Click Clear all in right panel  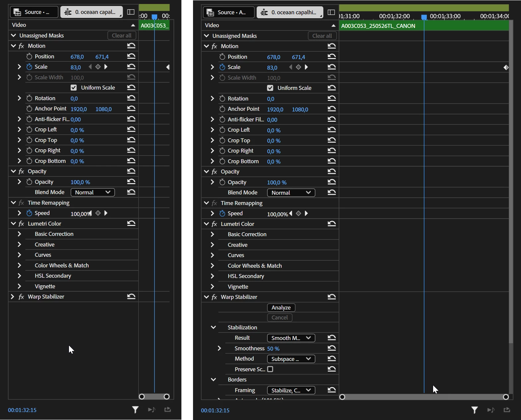(322, 36)
